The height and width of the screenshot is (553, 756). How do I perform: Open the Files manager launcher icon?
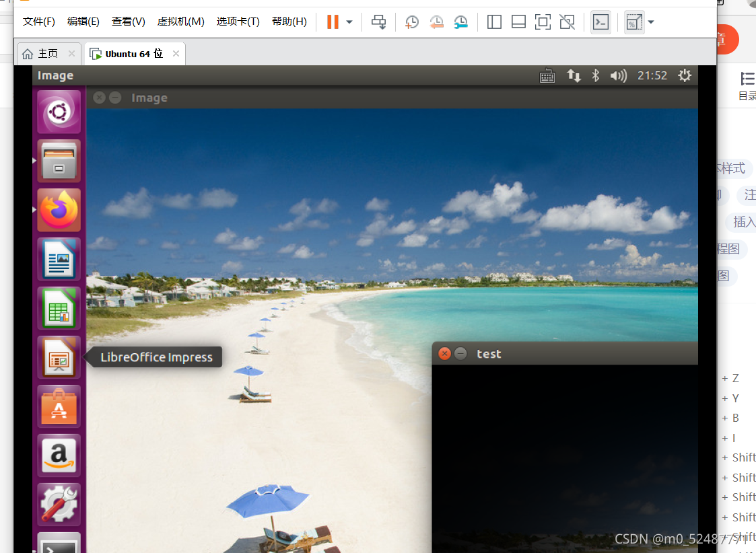tap(59, 161)
